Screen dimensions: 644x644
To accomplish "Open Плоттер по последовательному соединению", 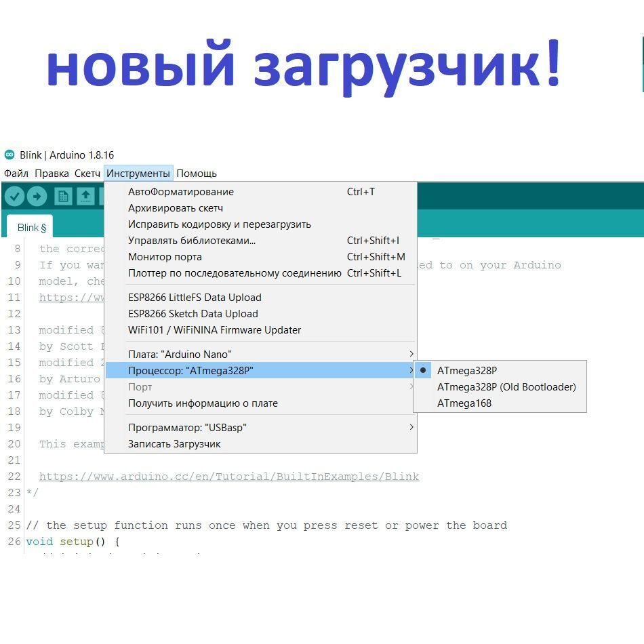I will [x=261, y=273].
